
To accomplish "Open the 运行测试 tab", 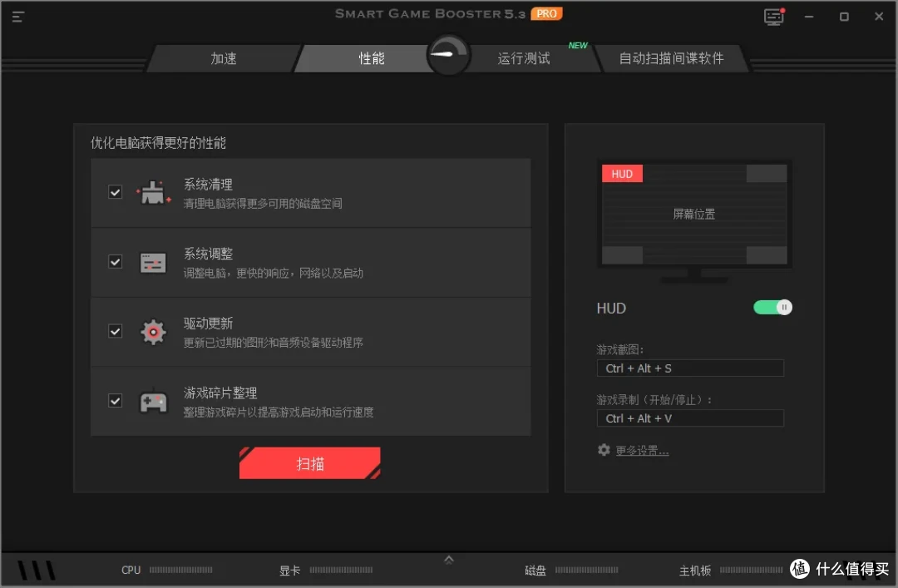I will [524, 58].
